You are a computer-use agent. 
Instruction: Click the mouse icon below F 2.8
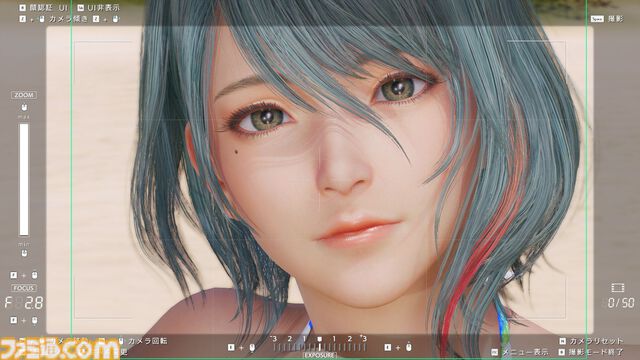click(x=35, y=320)
